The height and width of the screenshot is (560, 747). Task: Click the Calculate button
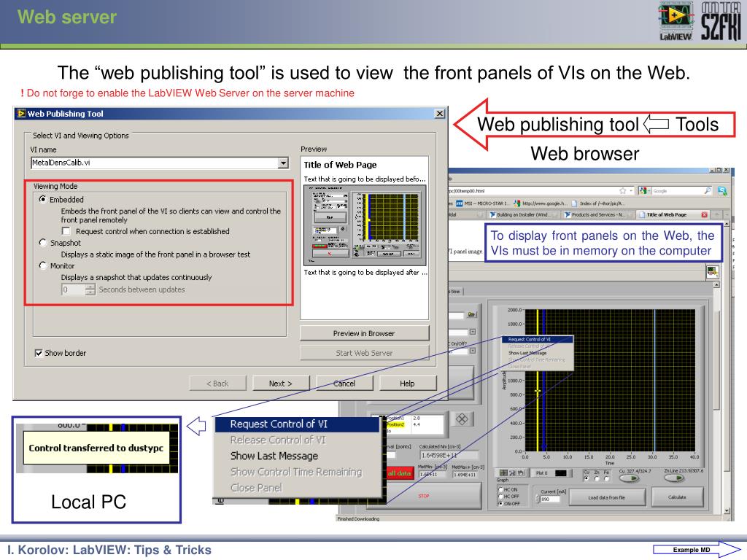pyautogui.click(x=677, y=497)
